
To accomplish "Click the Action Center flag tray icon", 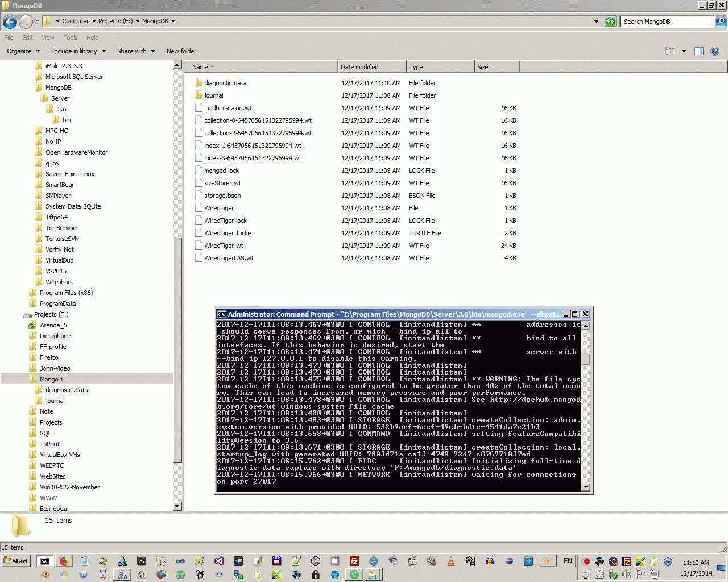I will tap(640, 574).
